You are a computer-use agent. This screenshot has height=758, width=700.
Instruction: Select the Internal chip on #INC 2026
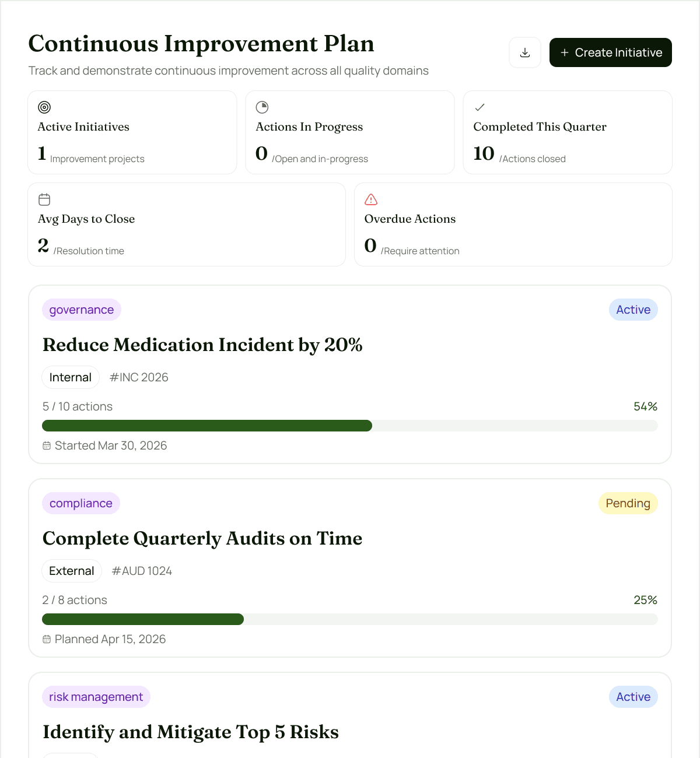click(x=70, y=377)
